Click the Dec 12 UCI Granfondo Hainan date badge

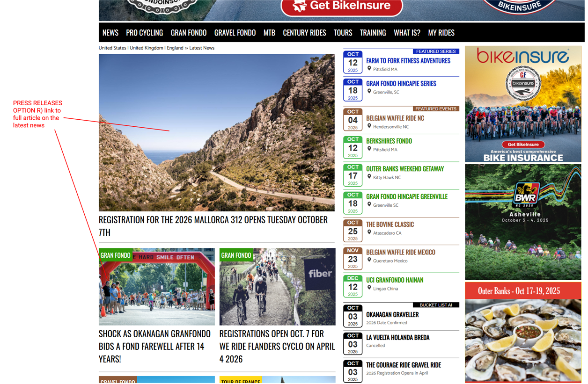[353, 286]
